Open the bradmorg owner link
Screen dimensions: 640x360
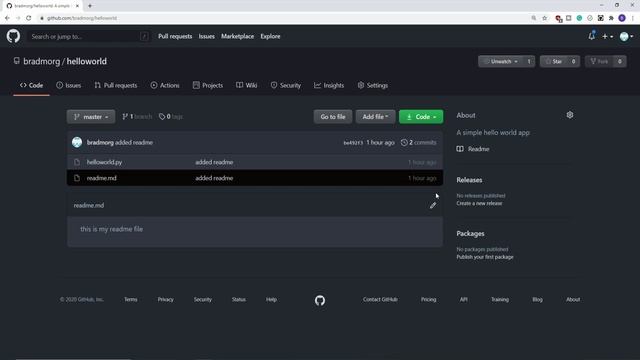42,61
